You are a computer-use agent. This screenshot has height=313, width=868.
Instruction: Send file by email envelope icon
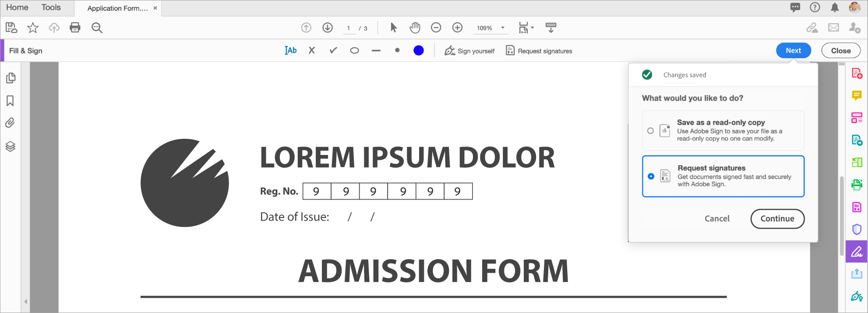833,28
